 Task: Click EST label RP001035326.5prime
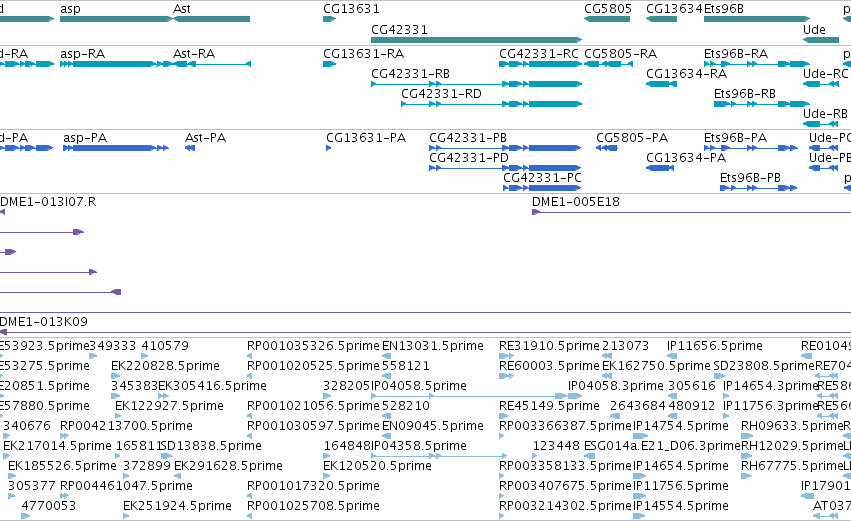[x=313, y=346]
